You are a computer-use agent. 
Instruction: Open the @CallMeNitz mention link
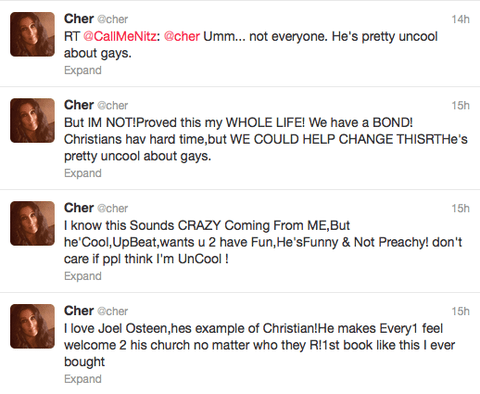click(x=120, y=36)
